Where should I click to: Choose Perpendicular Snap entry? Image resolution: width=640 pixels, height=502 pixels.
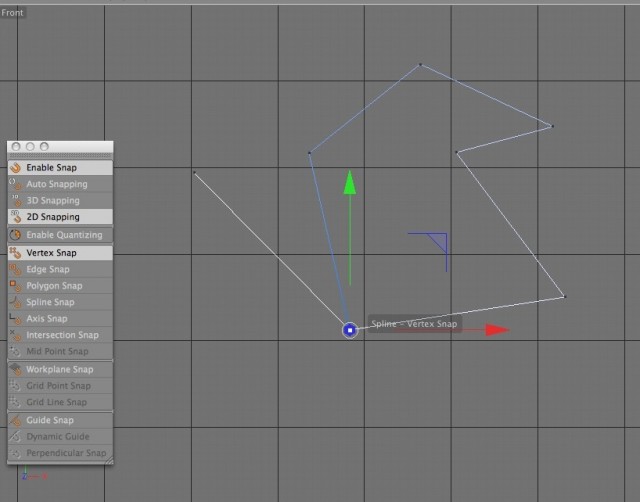60,453
